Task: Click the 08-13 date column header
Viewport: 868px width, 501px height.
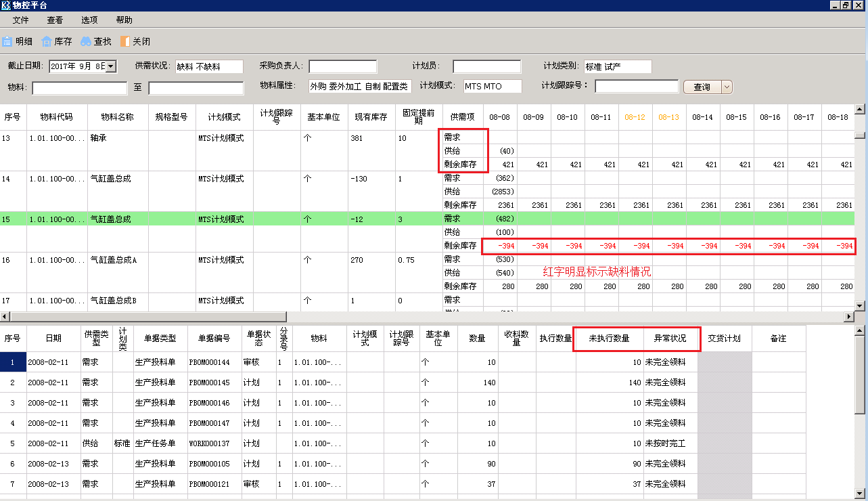Action: (669, 117)
